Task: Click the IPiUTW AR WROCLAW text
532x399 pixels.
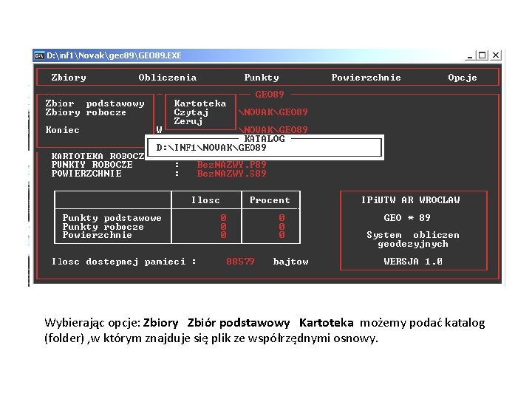Action: tap(410, 200)
